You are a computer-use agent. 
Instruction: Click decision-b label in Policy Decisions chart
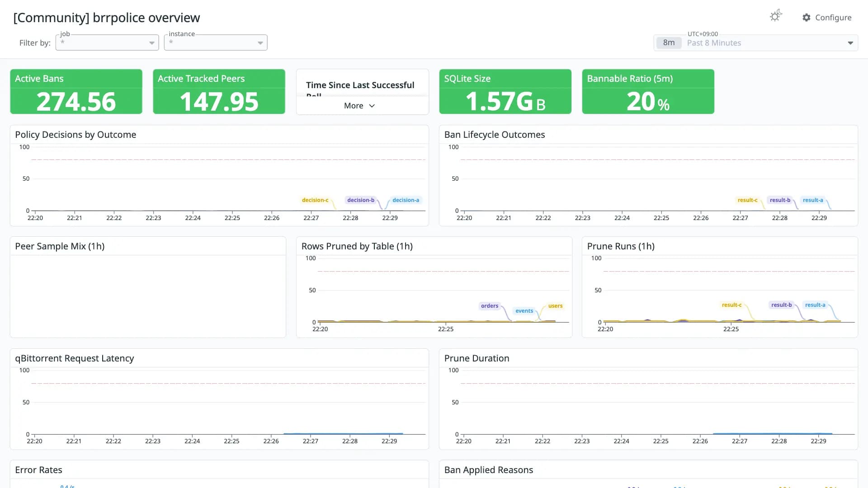pos(361,200)
